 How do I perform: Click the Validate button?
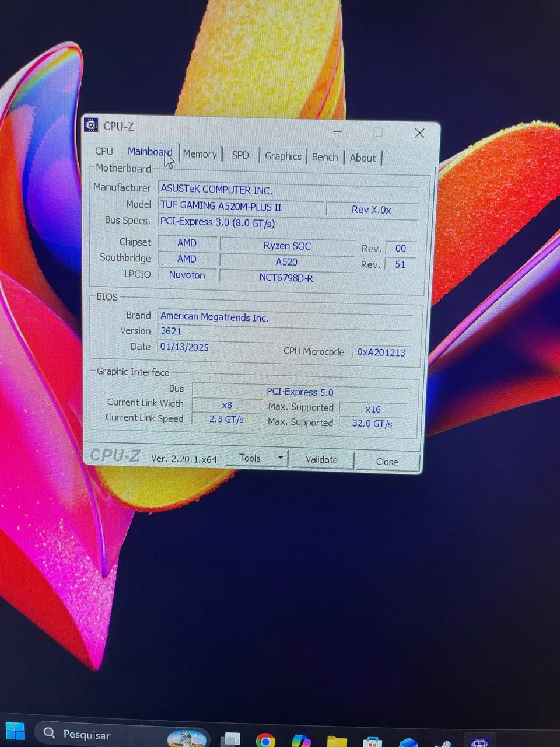[x=321, y=460]
